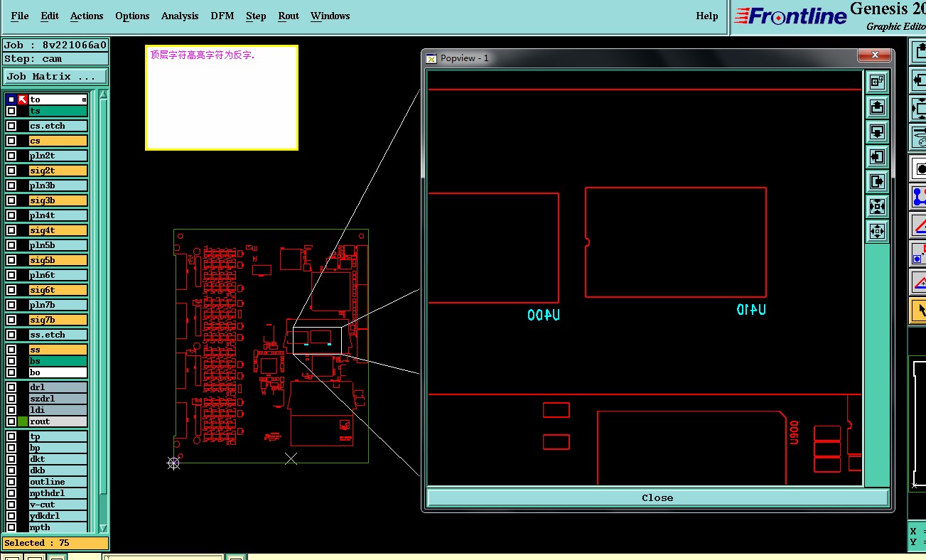Click the green marker beside rout layer
Screen dimensions: 926x560
23,421
